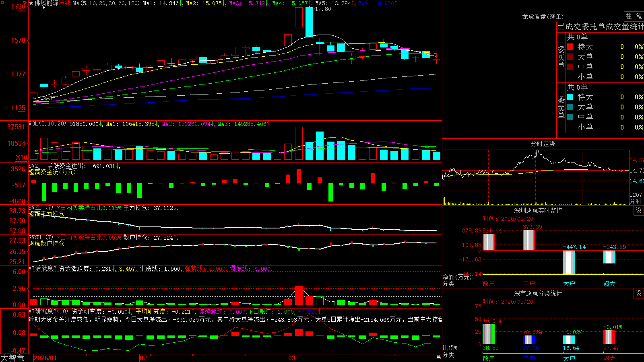
Task: Click the 分时走势 panel title
Action: tap(543, 144)
